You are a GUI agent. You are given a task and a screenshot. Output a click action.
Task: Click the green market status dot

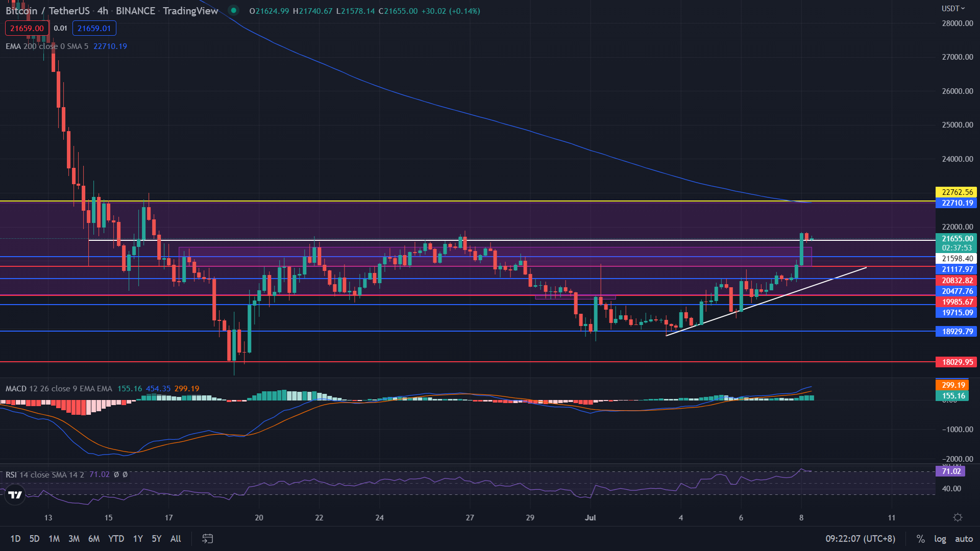[x=233, y=10]
